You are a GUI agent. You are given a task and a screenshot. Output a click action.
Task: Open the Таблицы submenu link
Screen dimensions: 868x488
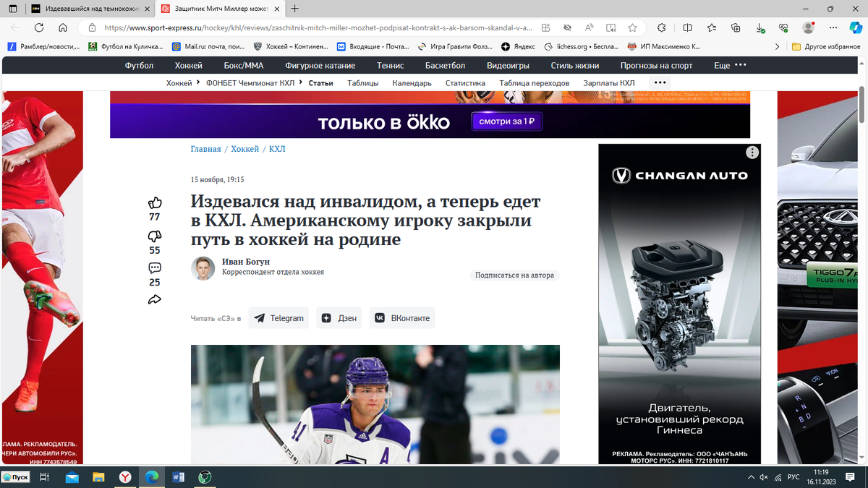(362, 83)
